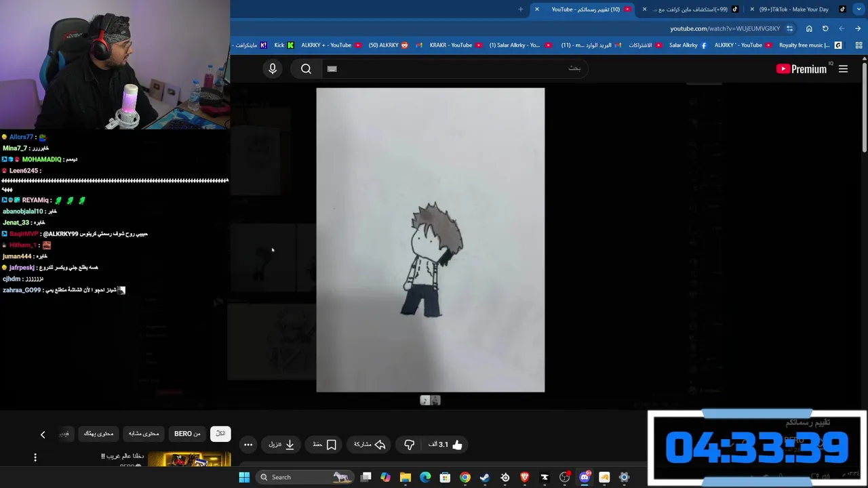
Task: Open '(1) Salar Alkrky - Yo...' bookmark
Action: click(520, 45)
